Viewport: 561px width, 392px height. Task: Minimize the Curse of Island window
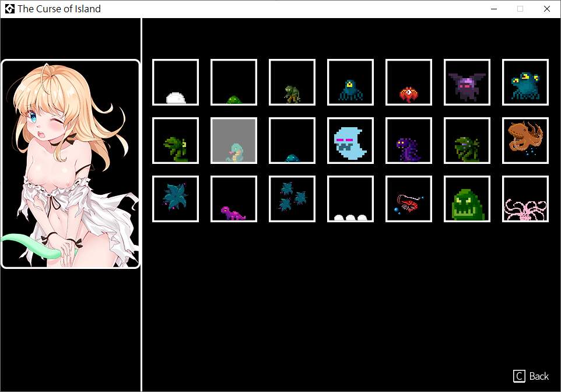[494, 9]
